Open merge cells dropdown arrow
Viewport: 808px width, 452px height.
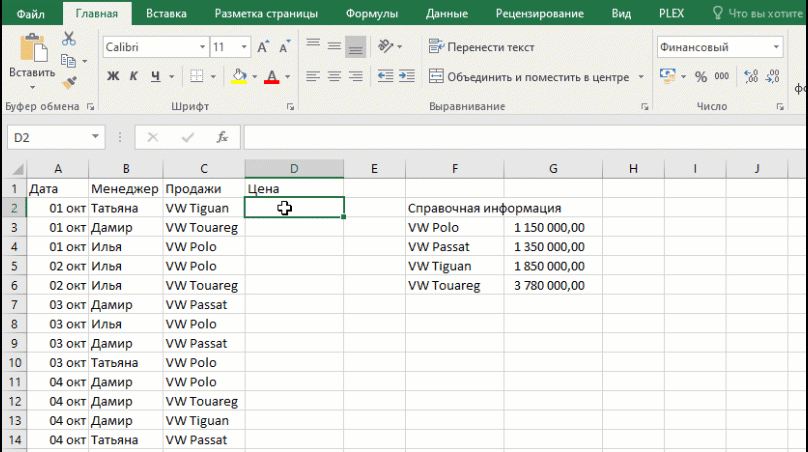click(x=641, y=77)
